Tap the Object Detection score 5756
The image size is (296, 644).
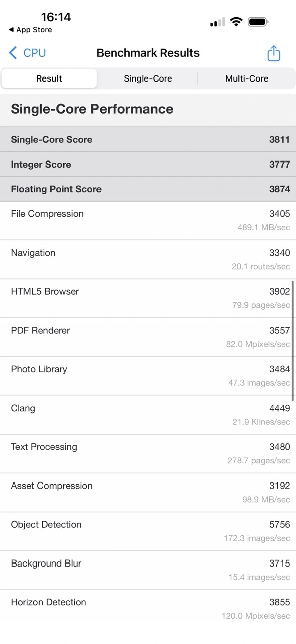(x=279, y=524)
